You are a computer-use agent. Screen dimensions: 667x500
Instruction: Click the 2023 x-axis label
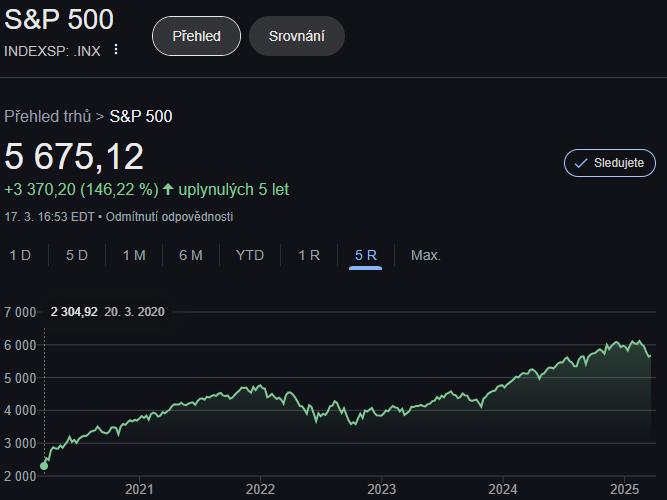[382, 489]
